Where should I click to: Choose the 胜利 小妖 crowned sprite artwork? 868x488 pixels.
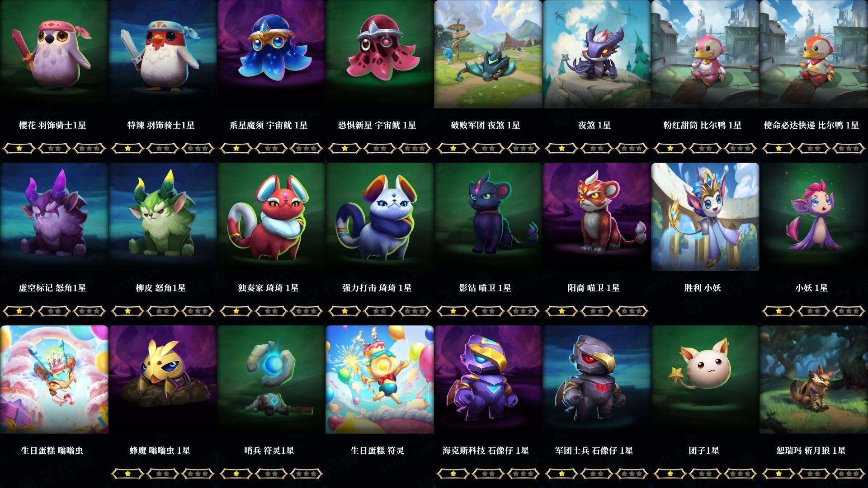click(x=705, y=217)
